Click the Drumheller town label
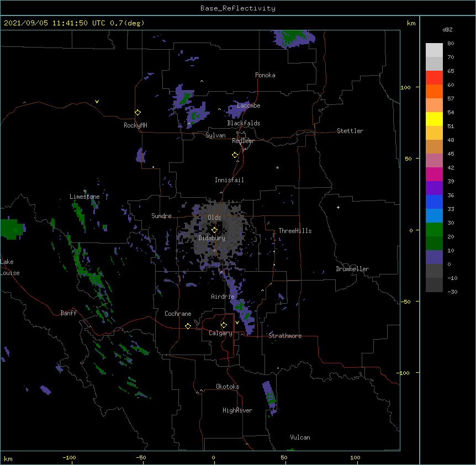The image size is (476, 465). point(352,269)
